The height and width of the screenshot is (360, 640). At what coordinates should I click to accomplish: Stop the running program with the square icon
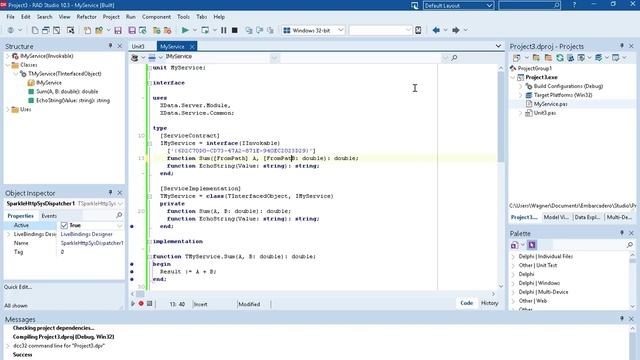pyautogui.click(x=235, y=30)
